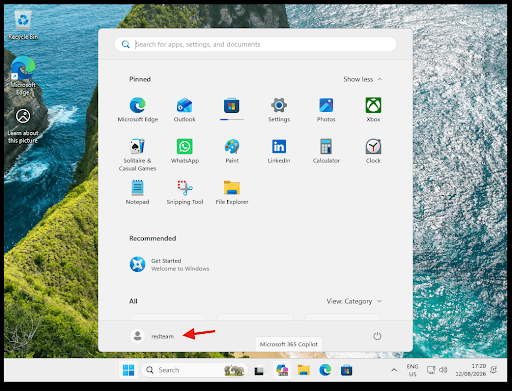Open LinkedIn pinned app
This screenshot has width=512, height=391.
pyautogui.click(x=279, y=151)
